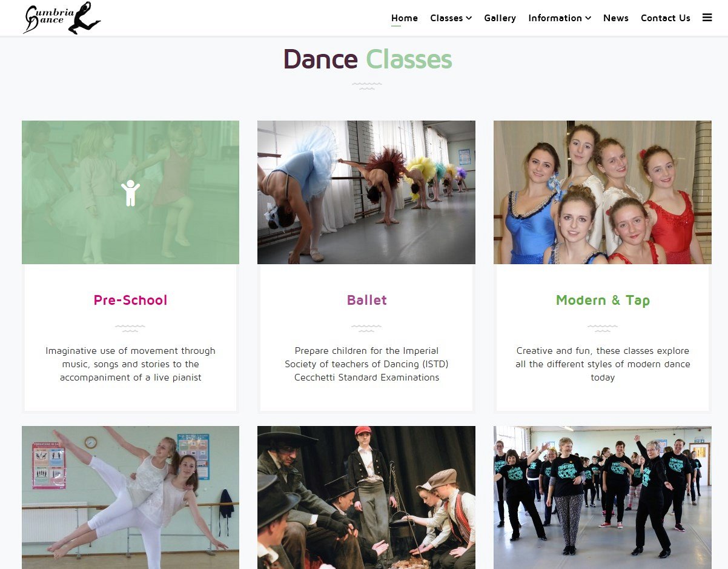Image resolution: width=728 pixels, height=569 pixels.
Task: Click the ballet dancers at barre photo
Action: coord(366,192)
